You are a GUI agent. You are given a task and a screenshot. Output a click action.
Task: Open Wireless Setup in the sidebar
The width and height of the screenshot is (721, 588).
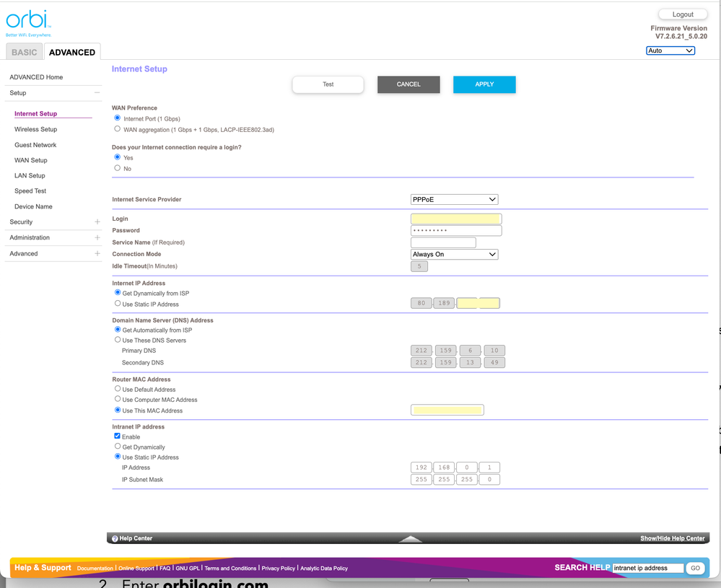35,129
